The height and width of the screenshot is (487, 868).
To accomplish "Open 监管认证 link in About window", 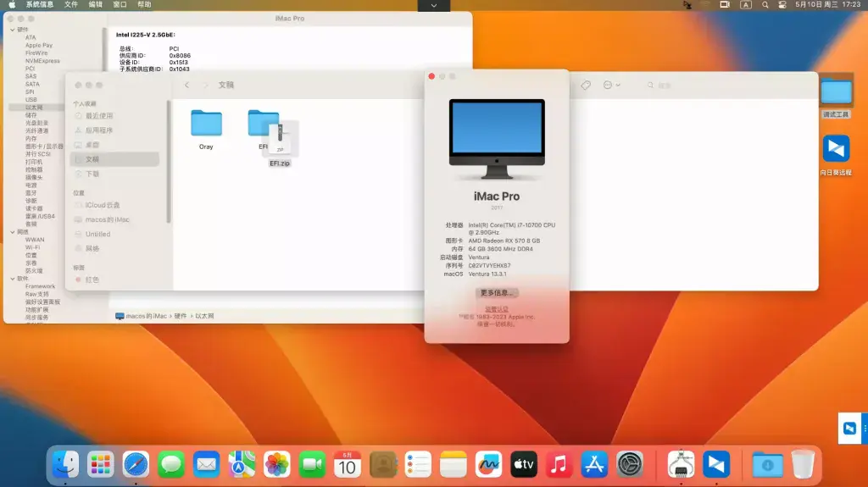I will coord(497,309).
